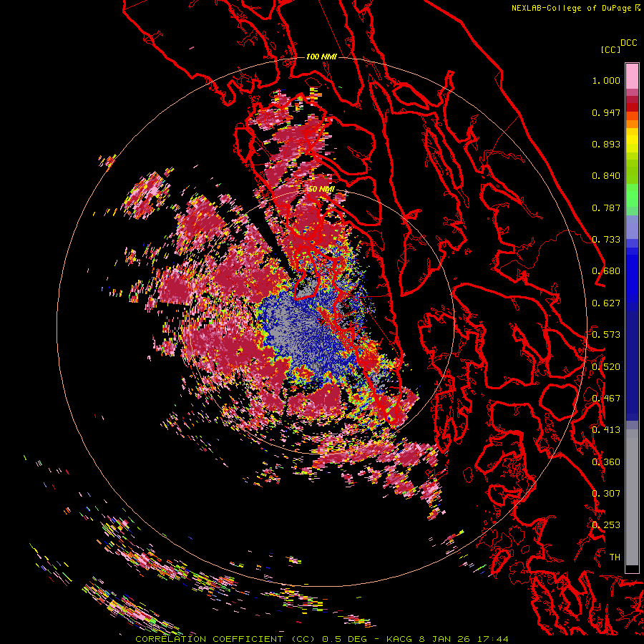Click the CORRELATION COEFFICIENT caption at the bottom

[x=322, y=639]
